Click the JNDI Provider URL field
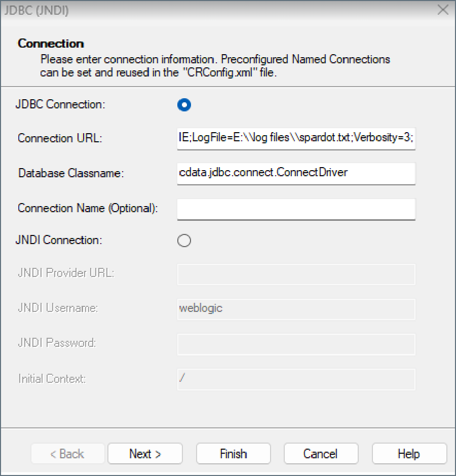 296,274
